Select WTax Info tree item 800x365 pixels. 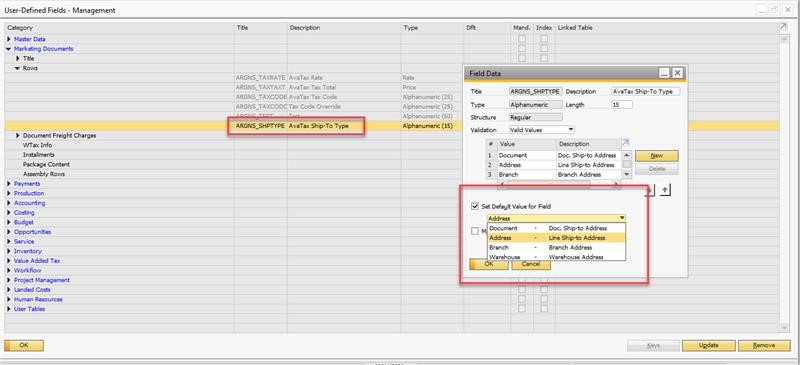[x=37, y=145]
